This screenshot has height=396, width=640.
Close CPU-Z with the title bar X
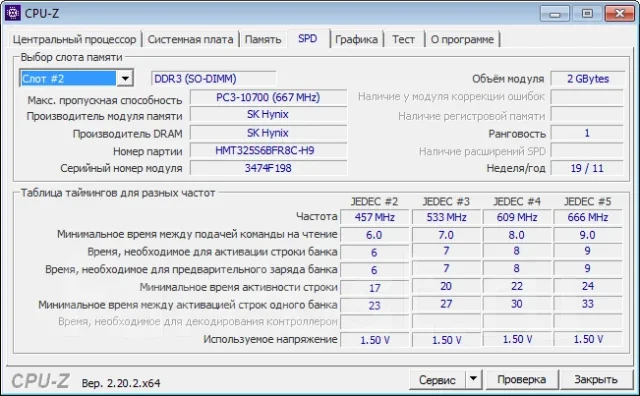pyautogui.click(x=619, y=14)
